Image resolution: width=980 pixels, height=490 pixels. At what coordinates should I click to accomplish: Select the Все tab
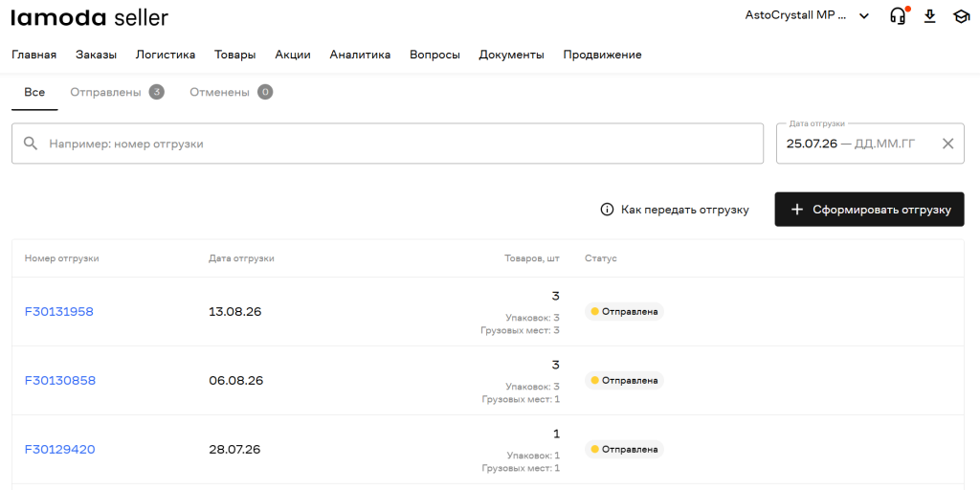[x=34, y=93]
